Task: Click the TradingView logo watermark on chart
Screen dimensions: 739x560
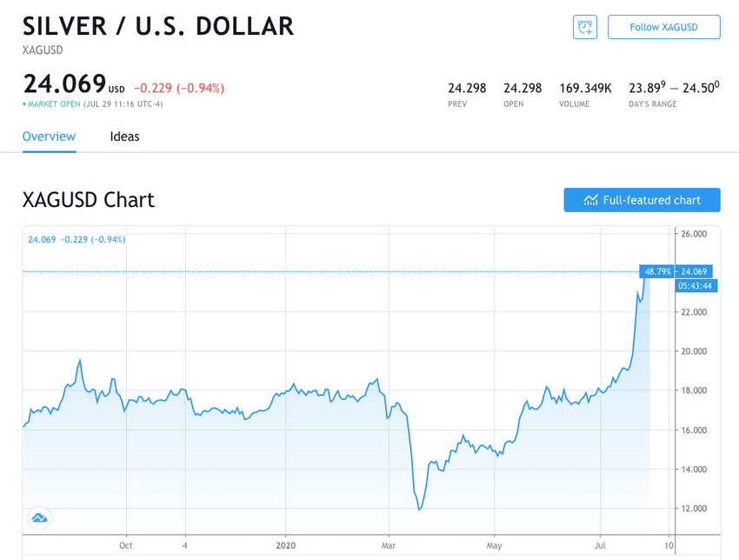Action: tap(38, 517)
